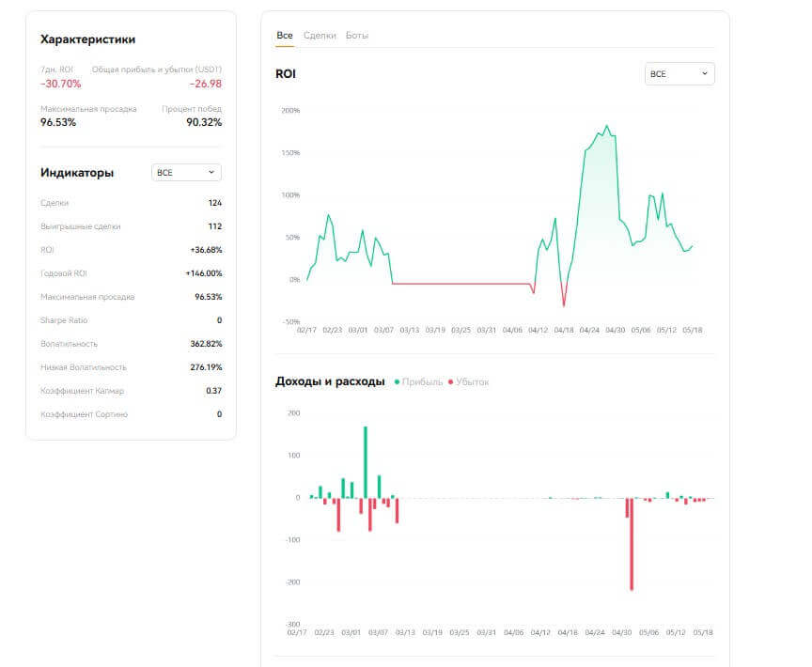Screen dimensions: 812x667
Task: Click the Коэффициент Кальмар row
Action: pyautogui.click(x=131, y=391)
